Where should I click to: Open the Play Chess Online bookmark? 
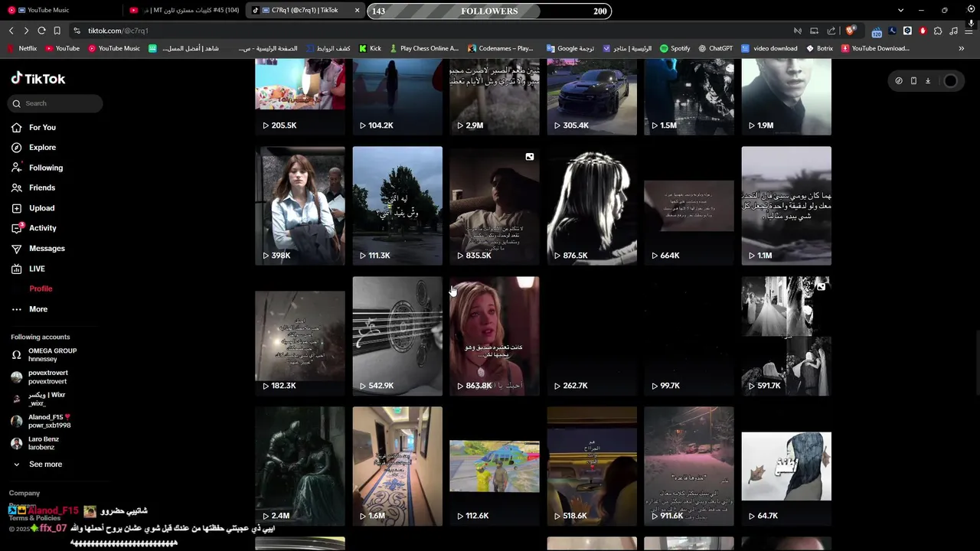click(x=424, y=48)
